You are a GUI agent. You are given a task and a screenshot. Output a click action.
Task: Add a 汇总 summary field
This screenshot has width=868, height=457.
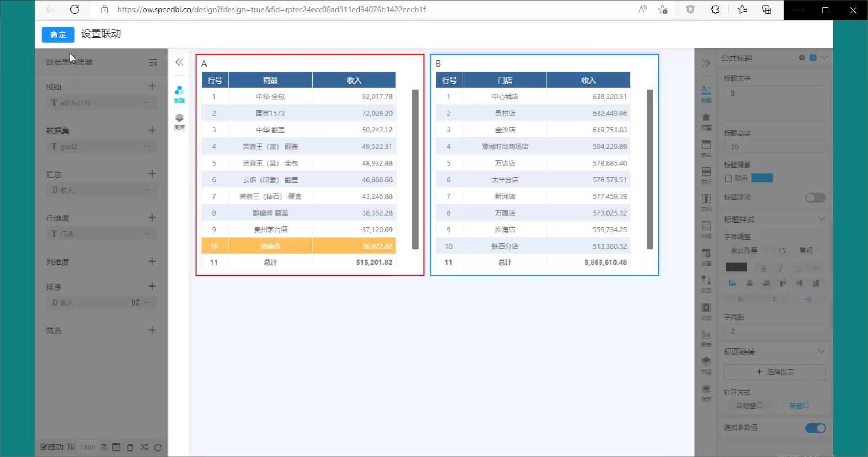pos(152,173)
